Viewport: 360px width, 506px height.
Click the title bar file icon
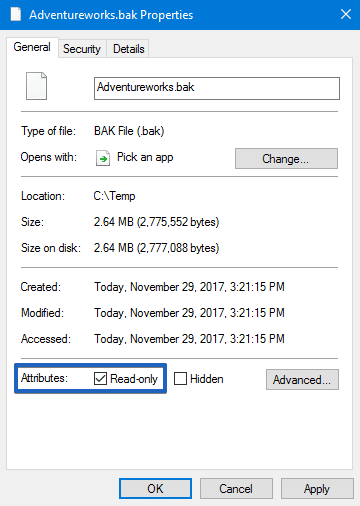(x=15, y=15)
